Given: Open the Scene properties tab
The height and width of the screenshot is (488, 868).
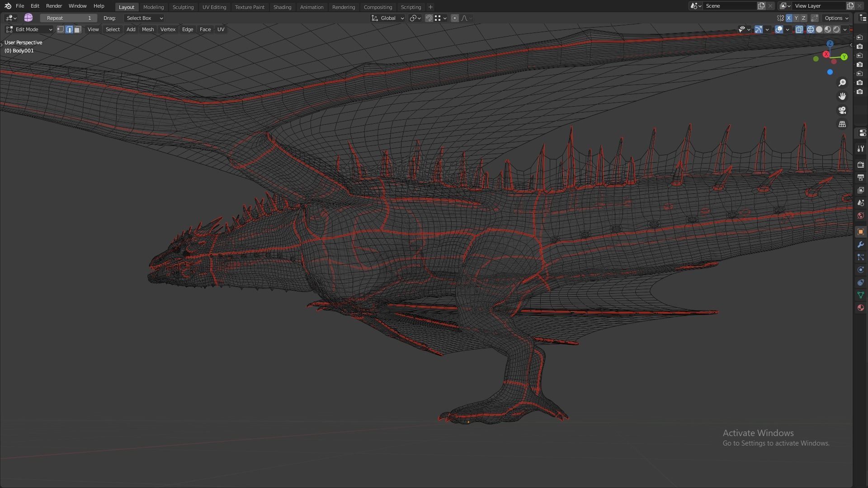Looking at the screenshot, I should click(x=860, y=203).
